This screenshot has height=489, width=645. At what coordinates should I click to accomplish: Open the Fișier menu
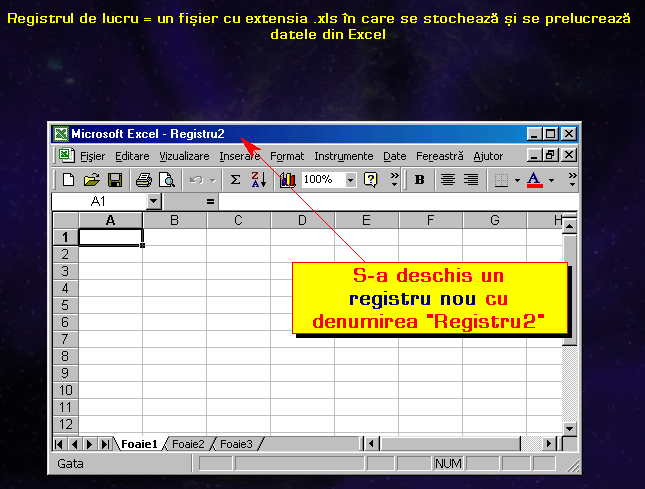(x=93, y=156)
